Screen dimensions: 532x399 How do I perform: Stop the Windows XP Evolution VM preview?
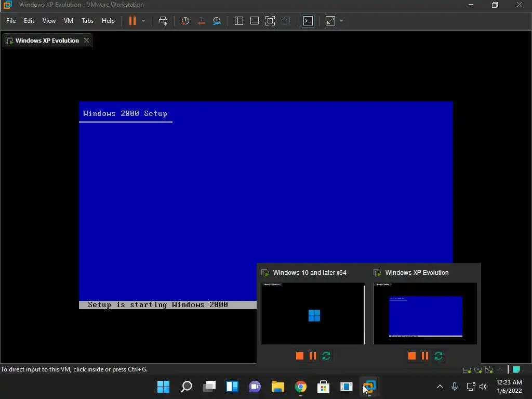[412, 356]
